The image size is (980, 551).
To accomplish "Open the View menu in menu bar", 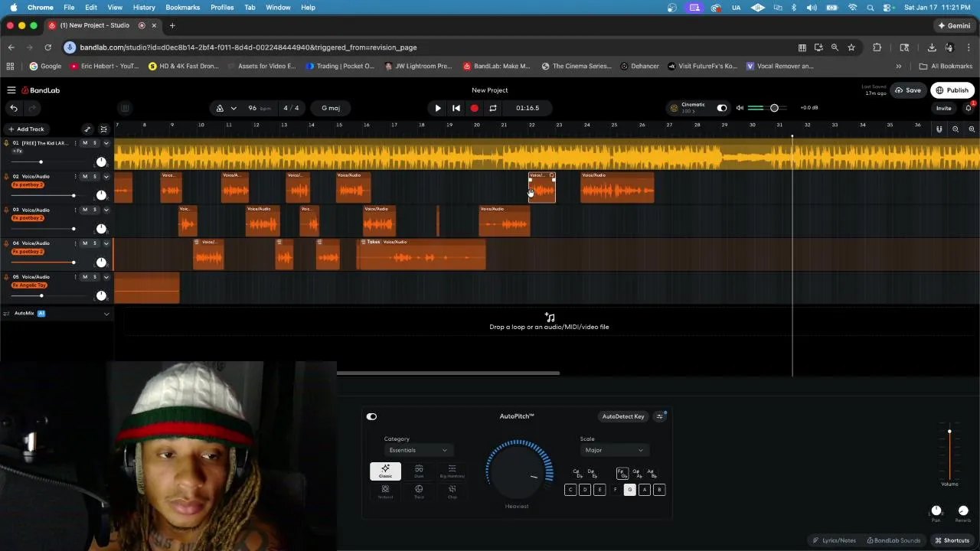I will point(115,7).
